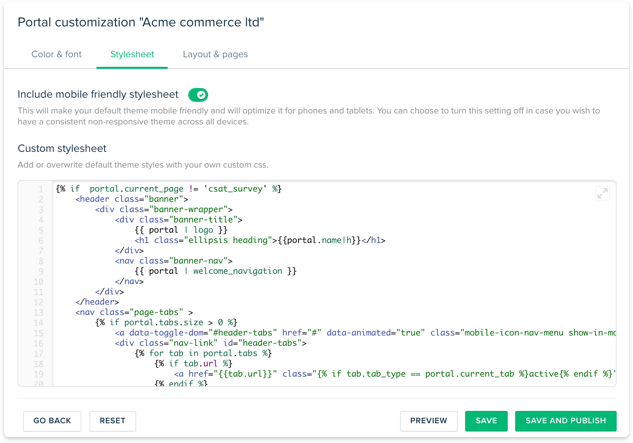Click the GO BACK button
633x443 pixels.
pos(52,421)
